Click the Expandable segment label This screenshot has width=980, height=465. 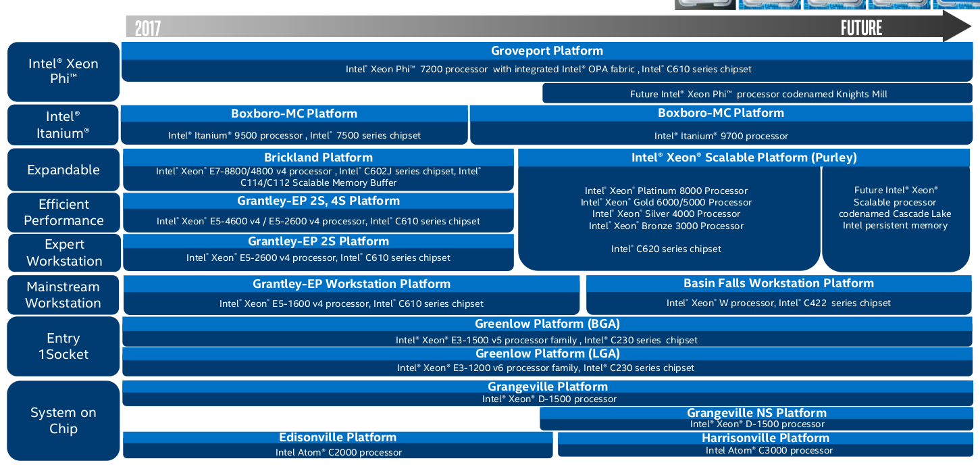[x=63, y=170]
